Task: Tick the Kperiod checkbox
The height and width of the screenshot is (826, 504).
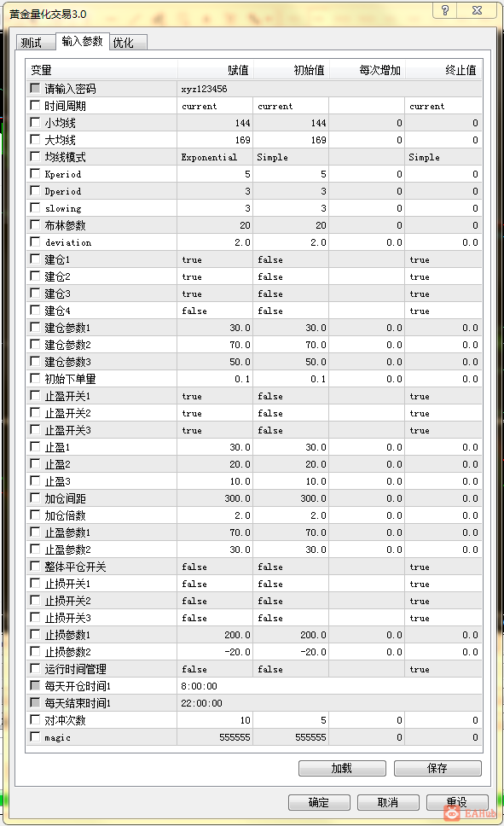Action: click(x=35, y=173)
